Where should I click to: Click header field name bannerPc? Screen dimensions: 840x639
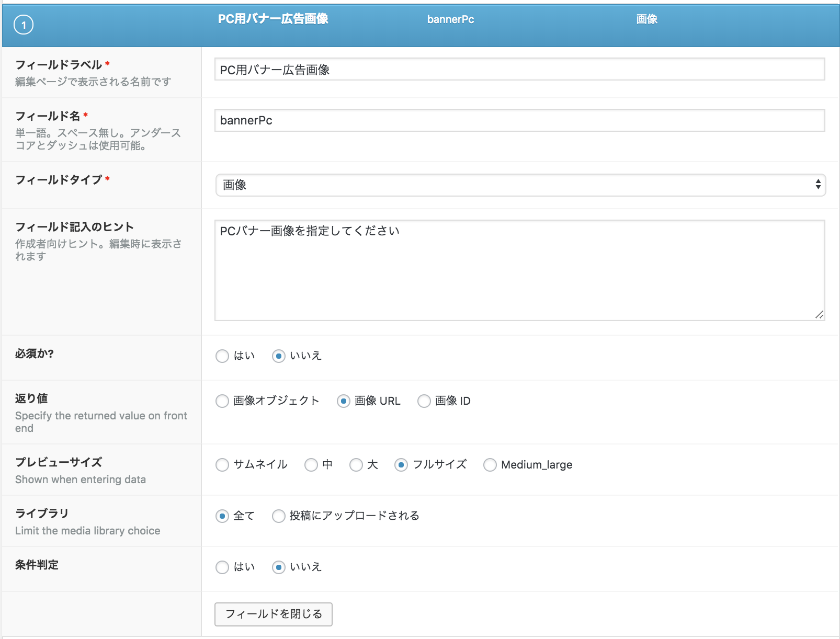point(451,19)
